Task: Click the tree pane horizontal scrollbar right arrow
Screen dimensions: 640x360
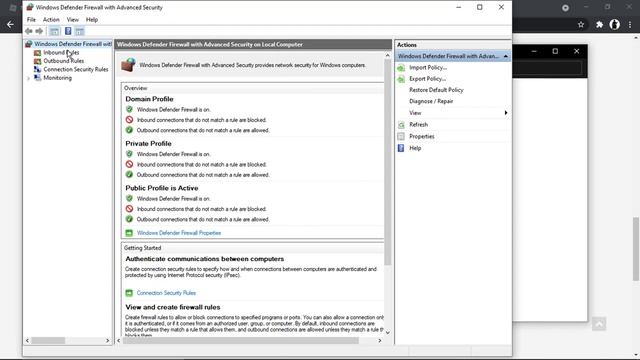Action: click(107, 340)
